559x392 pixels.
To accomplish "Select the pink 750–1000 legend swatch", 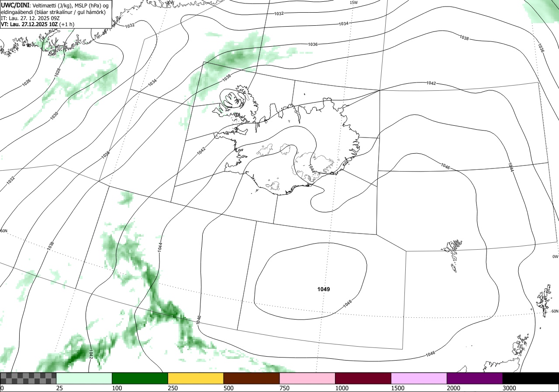I will pyautogui.click(x=307, y=378).
